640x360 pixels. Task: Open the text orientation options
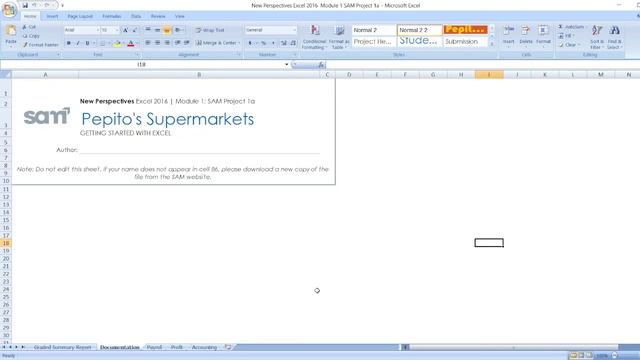(179, 30)
